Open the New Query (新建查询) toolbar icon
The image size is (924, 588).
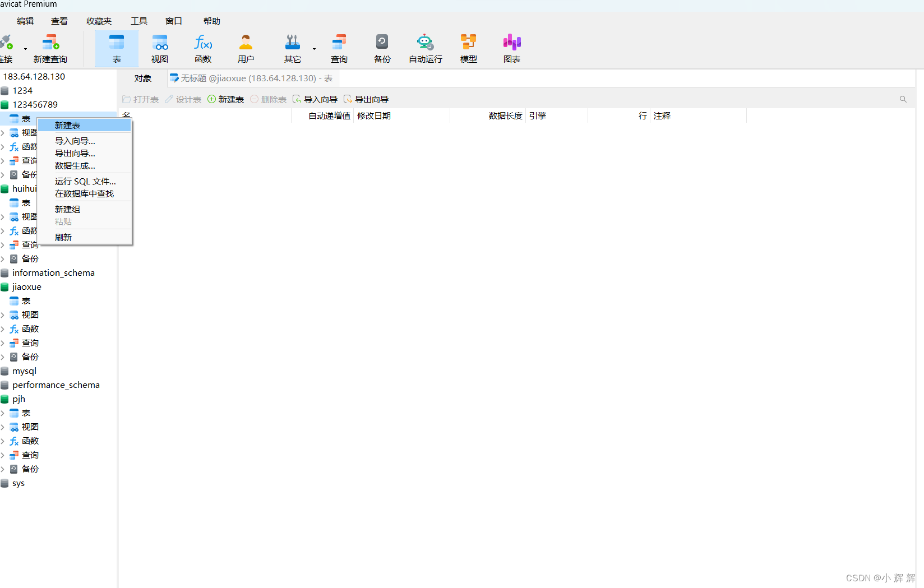[x=50, y=48]
